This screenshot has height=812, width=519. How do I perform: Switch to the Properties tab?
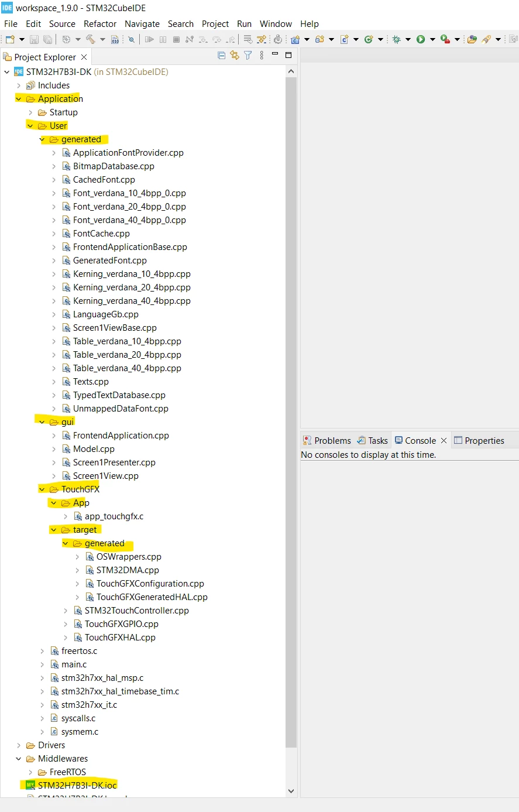pos(479,440)
